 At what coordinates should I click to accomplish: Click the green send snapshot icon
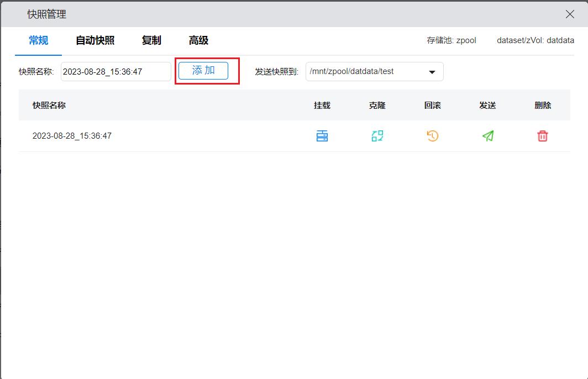487,136
